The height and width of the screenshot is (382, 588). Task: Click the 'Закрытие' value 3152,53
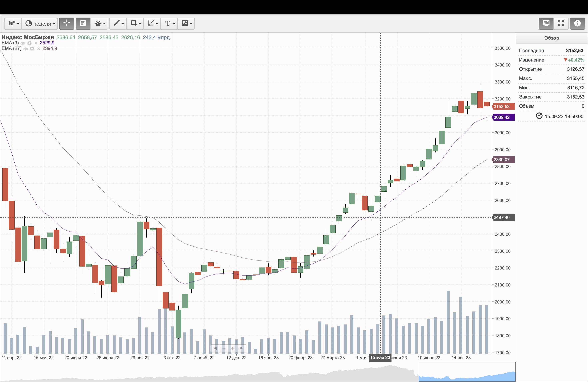[x=576, y=97]
